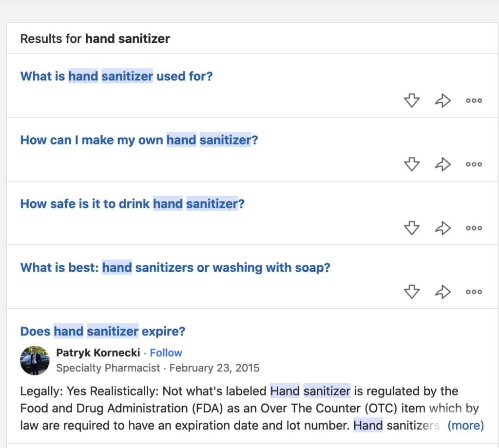The height and width of the screenshot is (448, 499).
Task: Open more options for "What is hand sanitizer used for?"
Action: pos(474,100)
